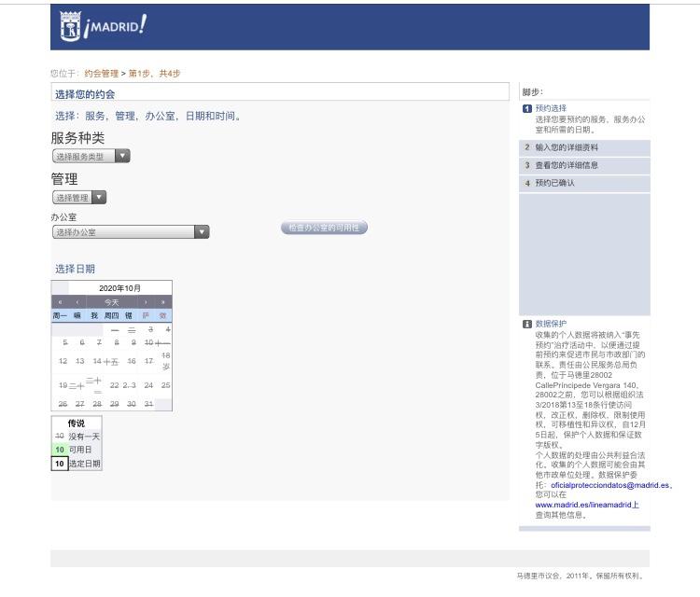Pick day 8 in the calendar

(x=117, y=342)
